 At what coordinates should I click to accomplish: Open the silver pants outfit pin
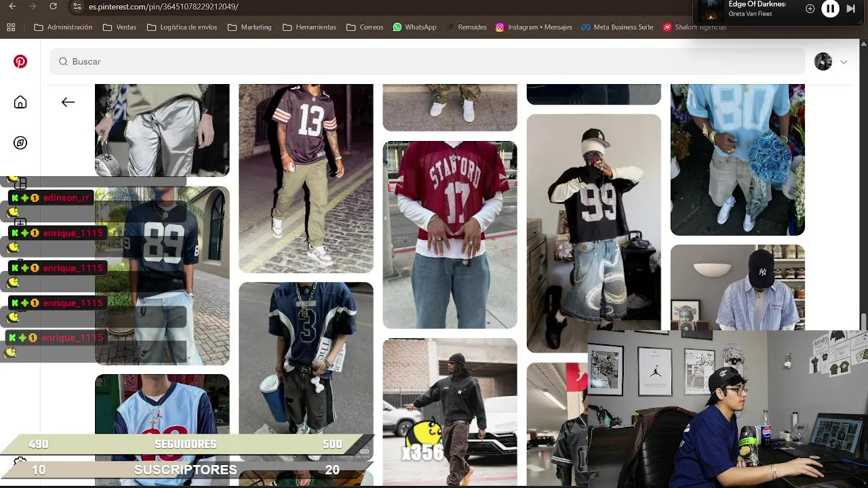[162, 130]
